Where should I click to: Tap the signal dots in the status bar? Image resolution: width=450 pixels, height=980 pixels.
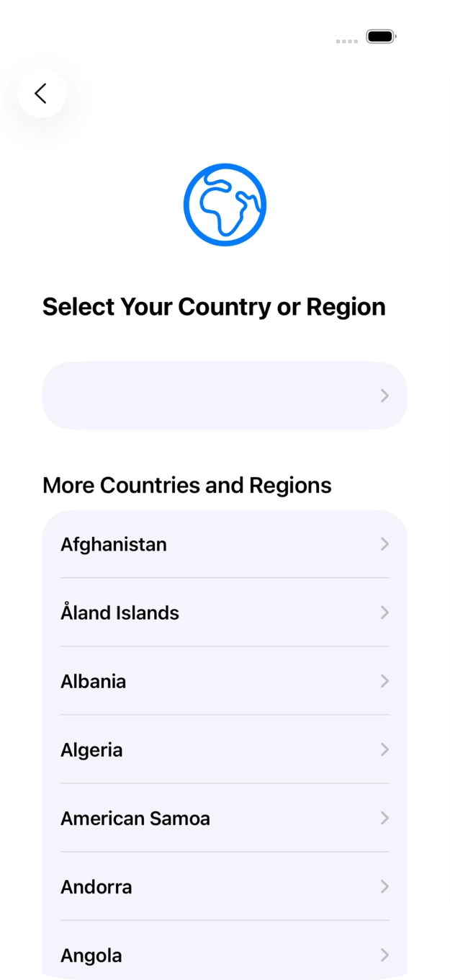tap(346, 41)
